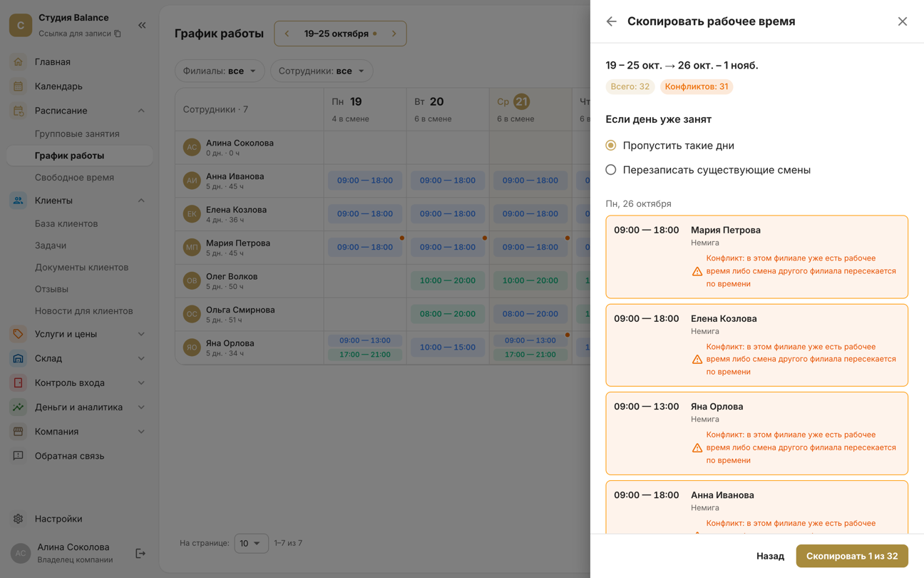
Task: Collapse the Расписание menu section chevron
Action: tap(141, 111)
